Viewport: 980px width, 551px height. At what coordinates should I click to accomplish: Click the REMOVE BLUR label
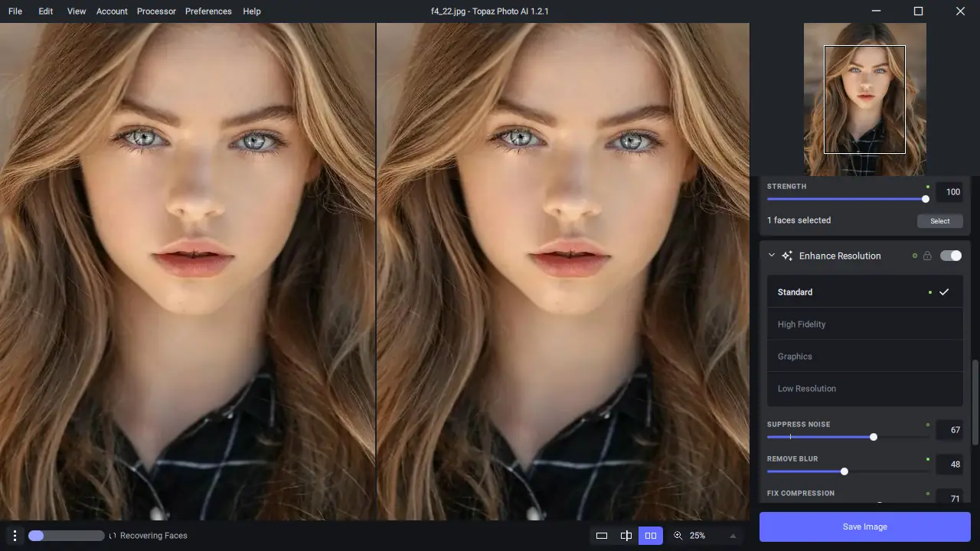(792, 458)
